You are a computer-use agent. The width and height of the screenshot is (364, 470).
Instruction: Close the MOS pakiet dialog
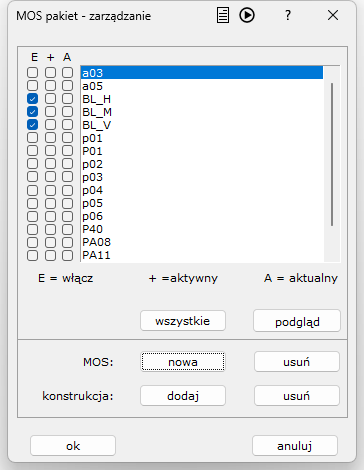[x=333, y=15]
